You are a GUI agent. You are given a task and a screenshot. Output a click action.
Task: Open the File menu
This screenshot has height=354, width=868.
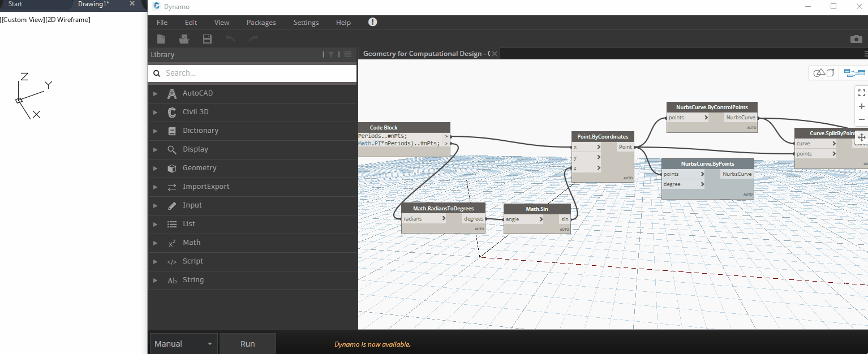pyautogui.click(x=162, y=23)
